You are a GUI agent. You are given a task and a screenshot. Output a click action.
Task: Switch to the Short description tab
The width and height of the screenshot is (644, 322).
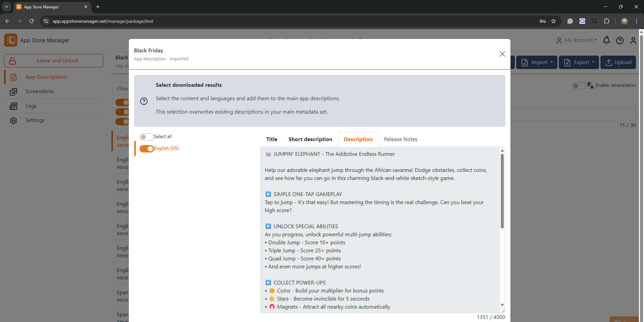click(x=310, y=139)
